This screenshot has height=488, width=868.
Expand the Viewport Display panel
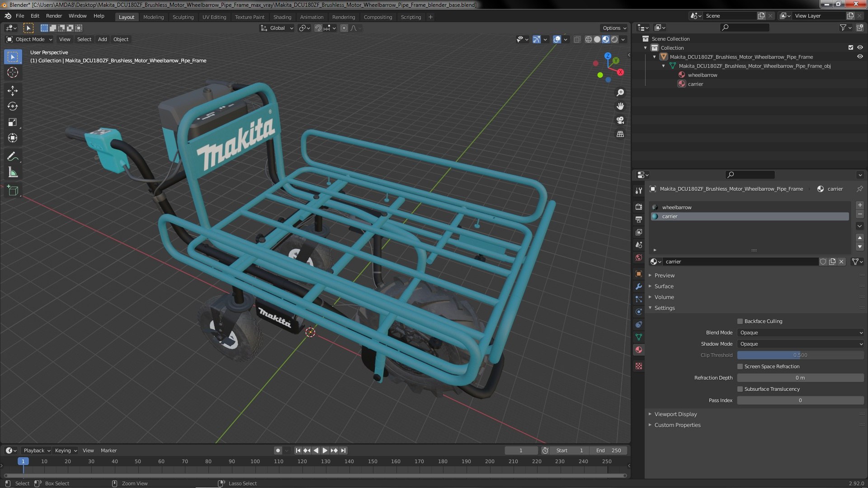(675, 414)
